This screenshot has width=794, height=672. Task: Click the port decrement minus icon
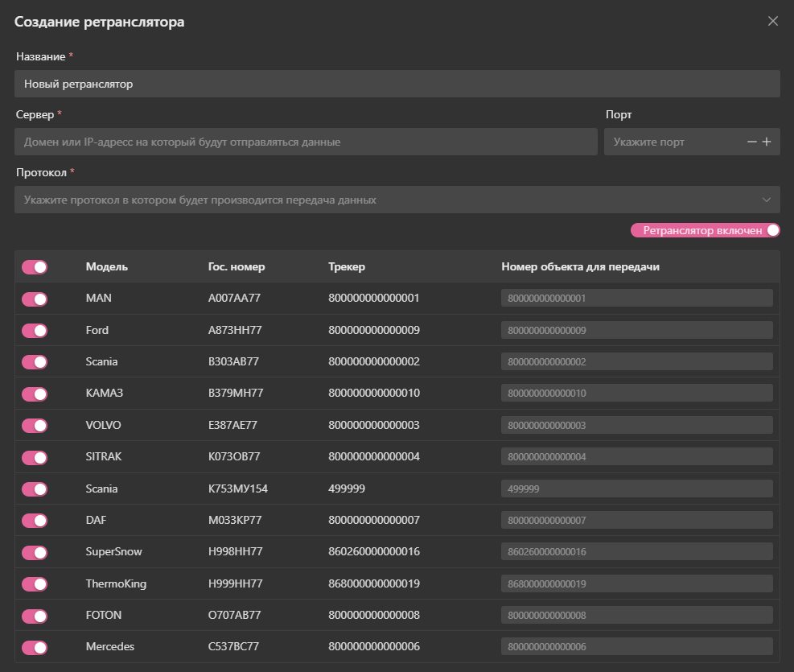[752, 142]
